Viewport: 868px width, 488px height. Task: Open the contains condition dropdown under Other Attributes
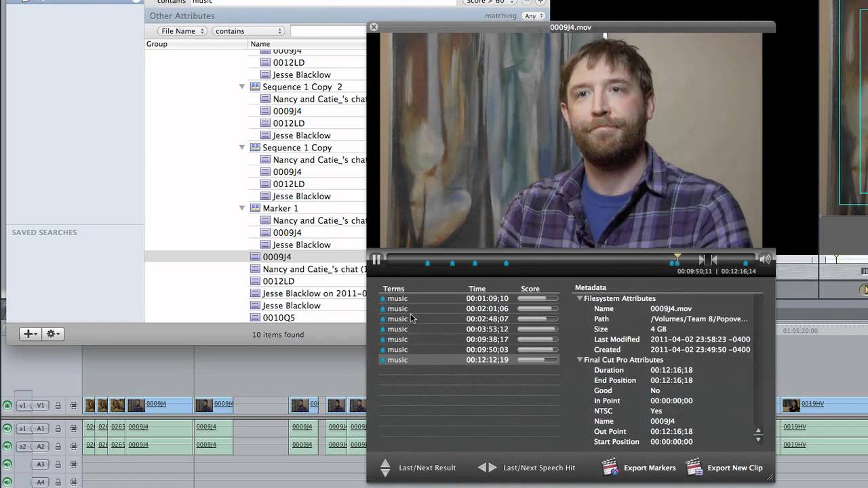tap(248, 31)
